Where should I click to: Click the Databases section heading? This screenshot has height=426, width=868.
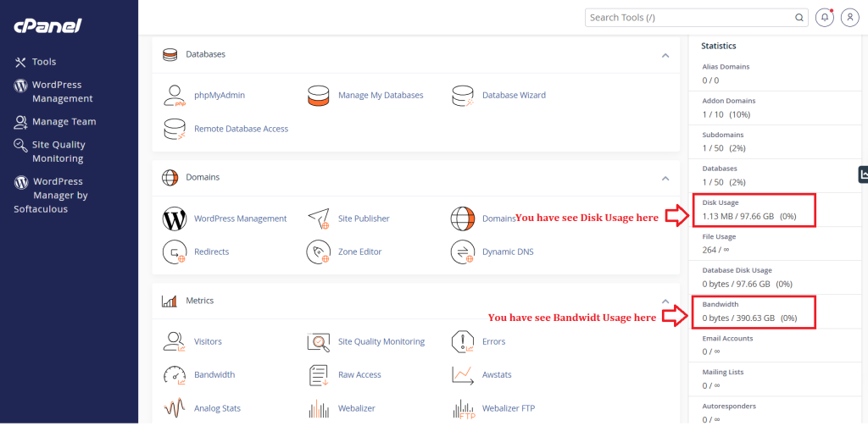click(x=205, y=54)
